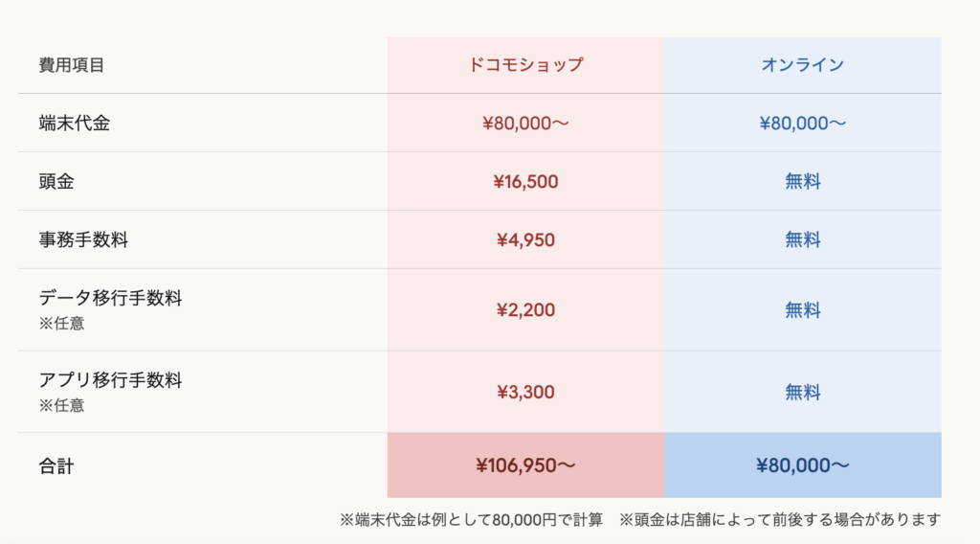This screenshot has width=980, height=544.
Task: Click the ¥2,200 data transfer fee
Action: coord(525,309)
